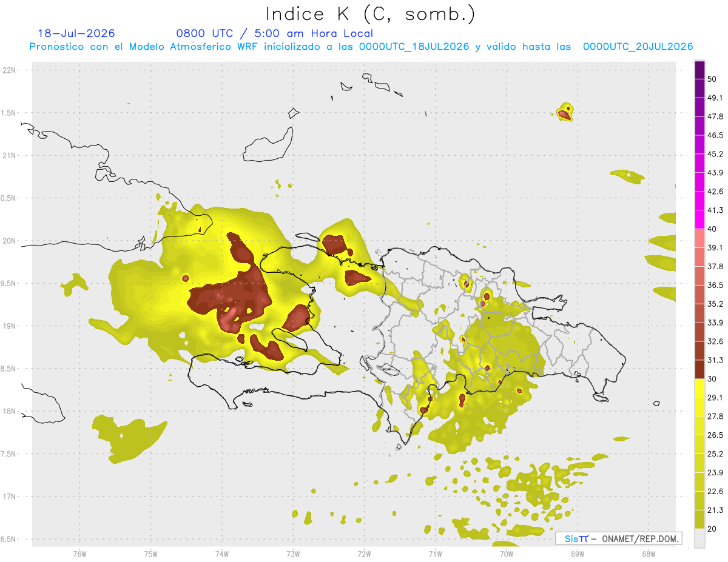The width and height of the screenshot is (728, 562).
Task: Click the "69W" longitude label
Action: pos(577,554)
